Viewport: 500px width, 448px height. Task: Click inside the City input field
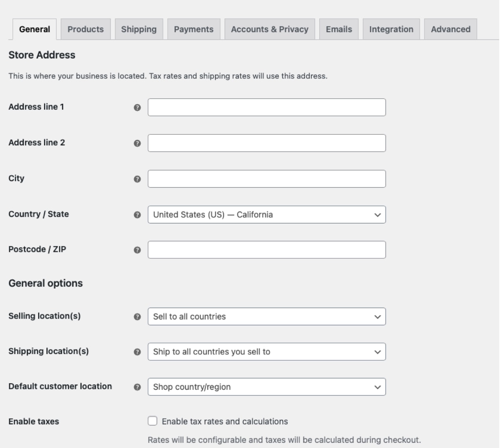click(x=267, y=179)
